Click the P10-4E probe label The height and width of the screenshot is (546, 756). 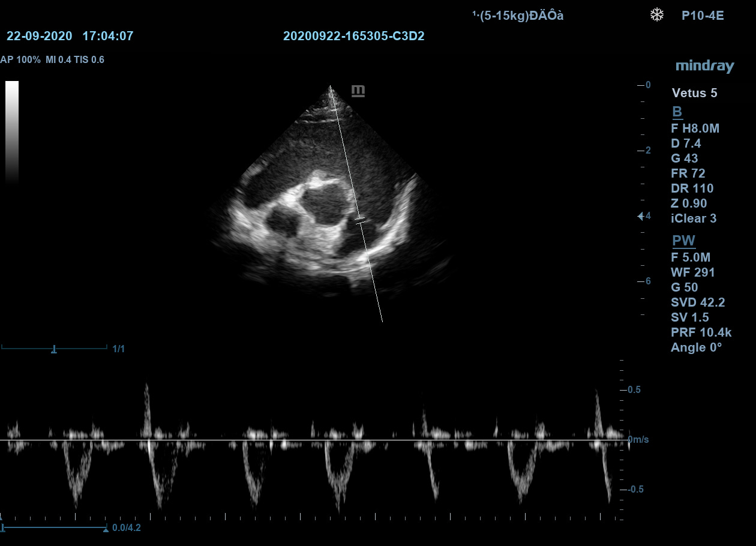(x=703, y=16)
